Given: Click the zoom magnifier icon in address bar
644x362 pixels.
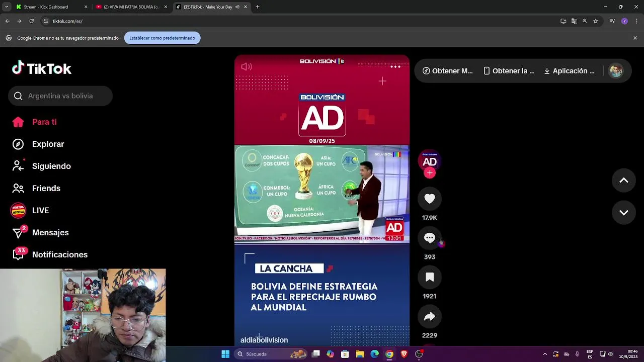Looking at the screenshot, I should point(585,21).
